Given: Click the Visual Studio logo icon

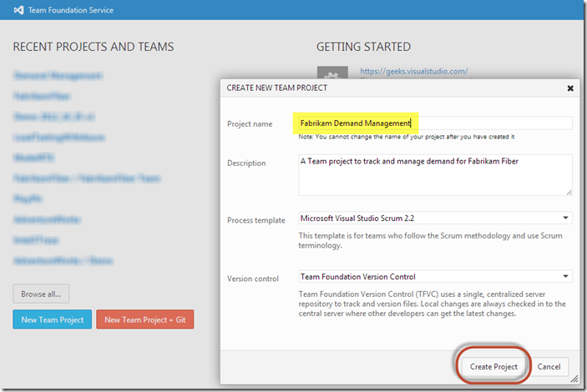Looking at the screenshot, I should coord(18,10).
